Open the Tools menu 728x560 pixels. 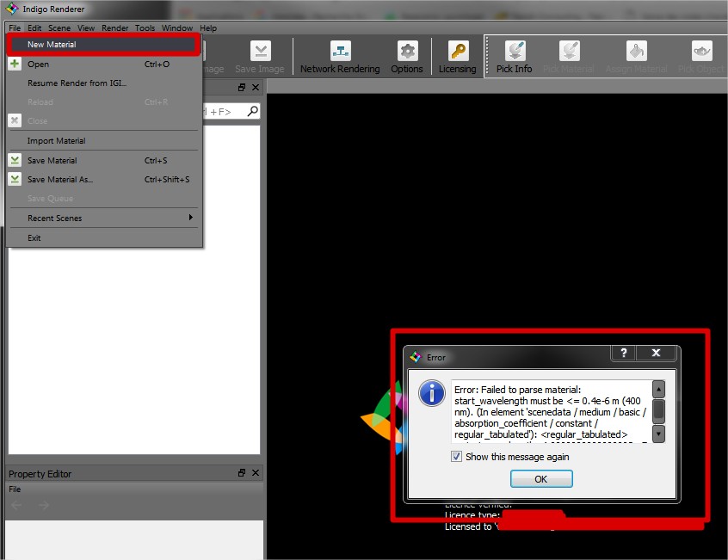pyautogui.click(x=145, y=28)
